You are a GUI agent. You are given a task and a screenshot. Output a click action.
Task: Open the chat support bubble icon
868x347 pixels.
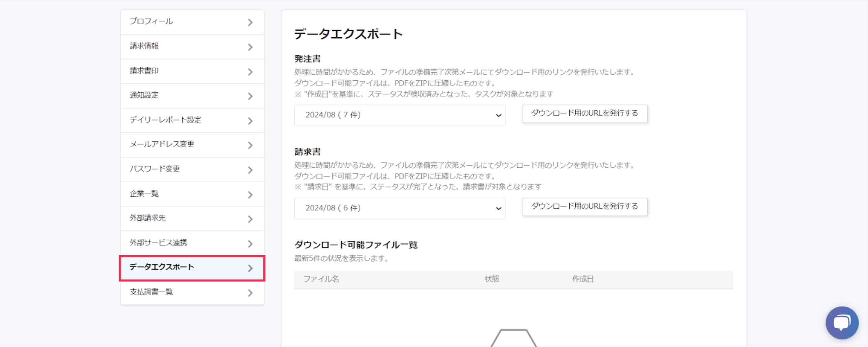(842, 322)
